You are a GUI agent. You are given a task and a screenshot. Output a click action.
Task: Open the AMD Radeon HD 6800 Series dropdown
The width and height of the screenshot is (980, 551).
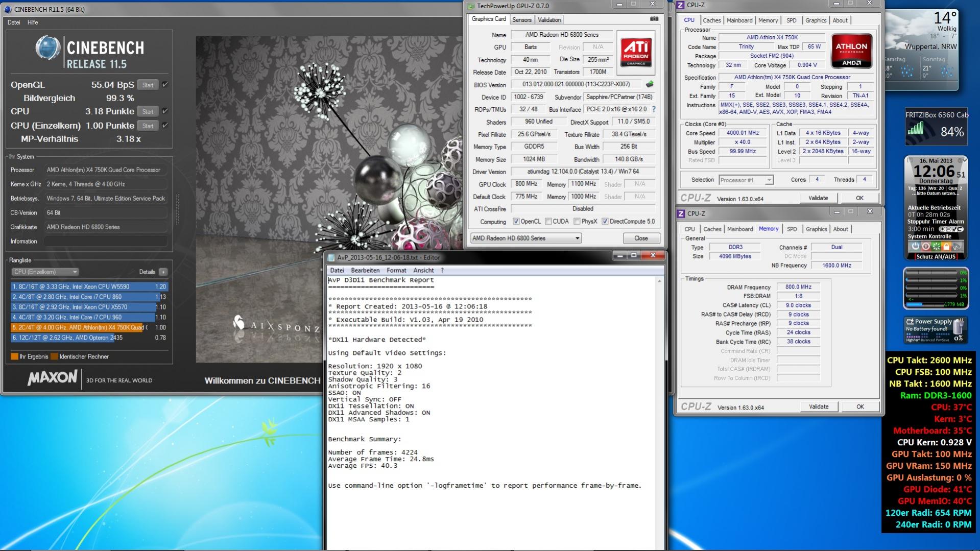coord(526,238)
